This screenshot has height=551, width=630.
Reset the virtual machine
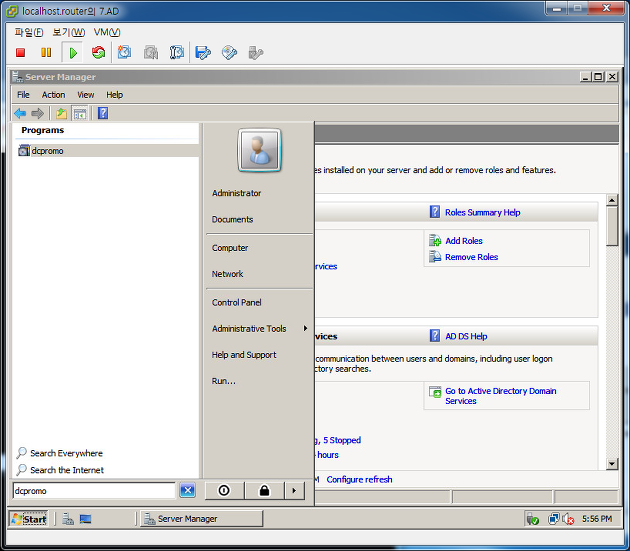[98, 53]
